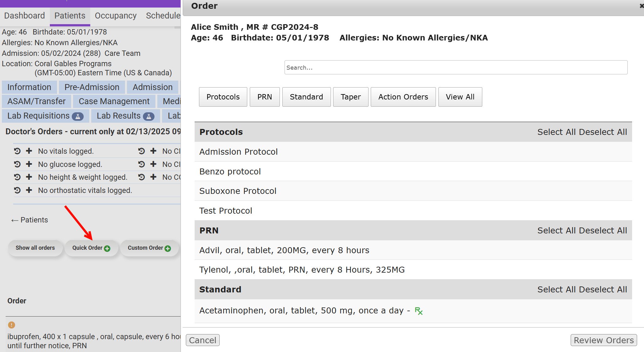Click the Review Orders button
Viewport: 644px width, 352px height.
coord(603,340)
